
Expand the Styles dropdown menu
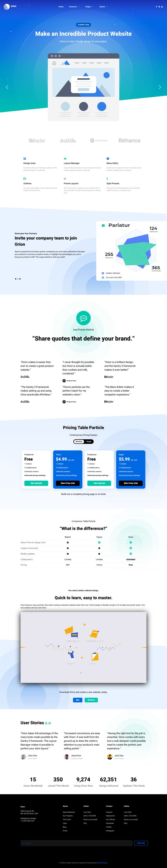[103, 7]
